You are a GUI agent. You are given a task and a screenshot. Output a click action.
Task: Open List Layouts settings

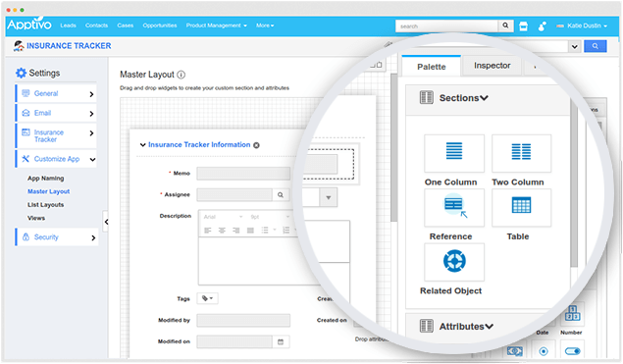[x=46, y=205]
